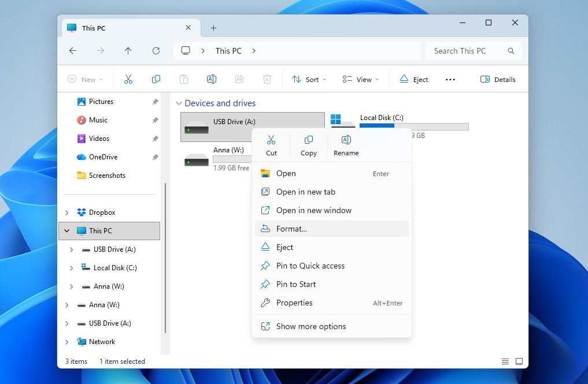Open the See more ellipsis on the toolbar
This screenshot has height=384, width=588.
(450, 79)
